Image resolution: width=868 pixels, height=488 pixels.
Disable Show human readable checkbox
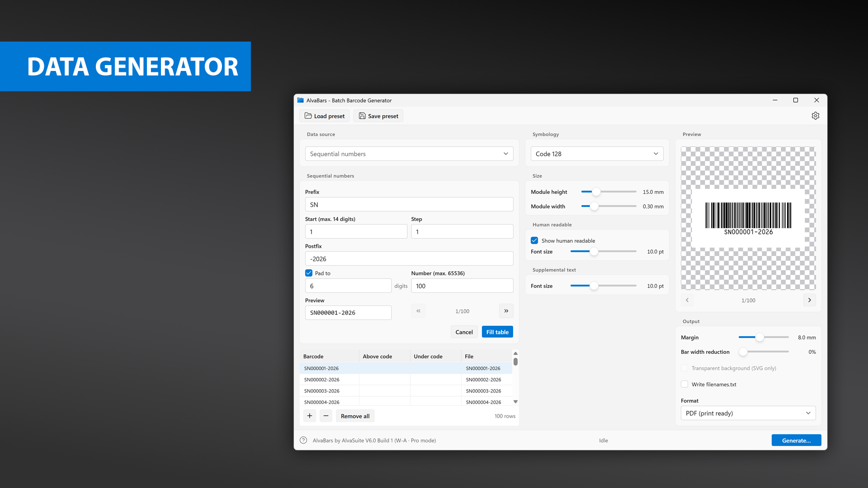534,240
